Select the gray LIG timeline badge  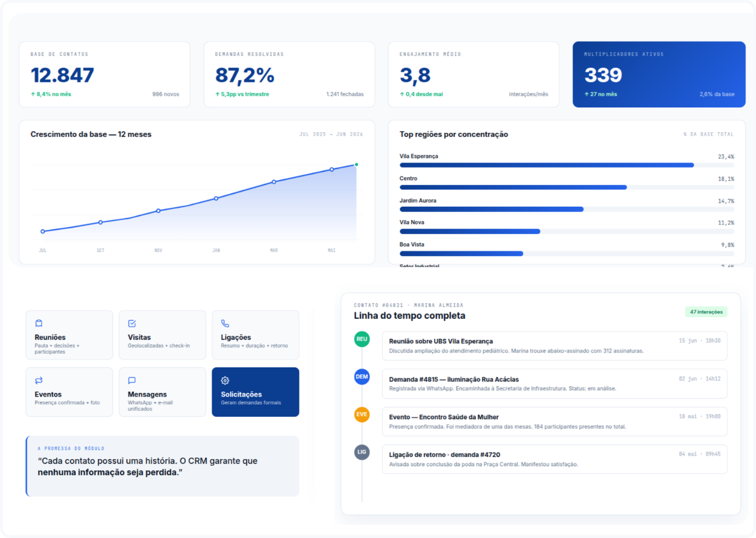coord(362,452)
